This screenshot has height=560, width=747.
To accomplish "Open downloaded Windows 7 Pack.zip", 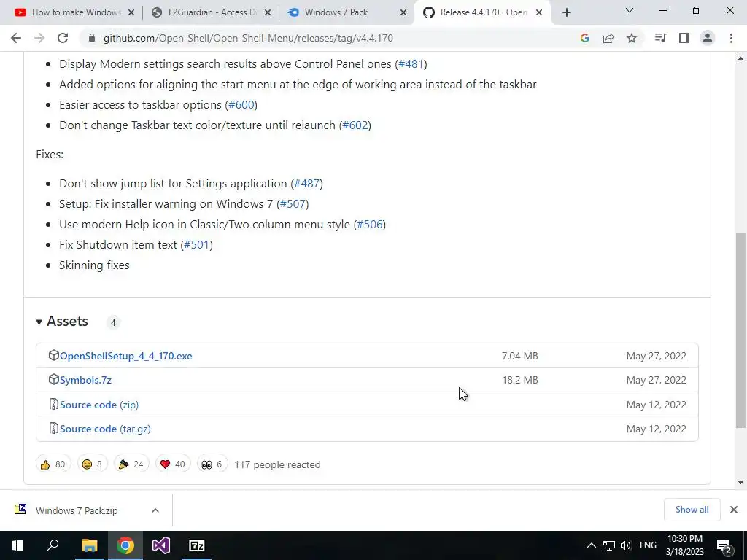I will (76, 510).
